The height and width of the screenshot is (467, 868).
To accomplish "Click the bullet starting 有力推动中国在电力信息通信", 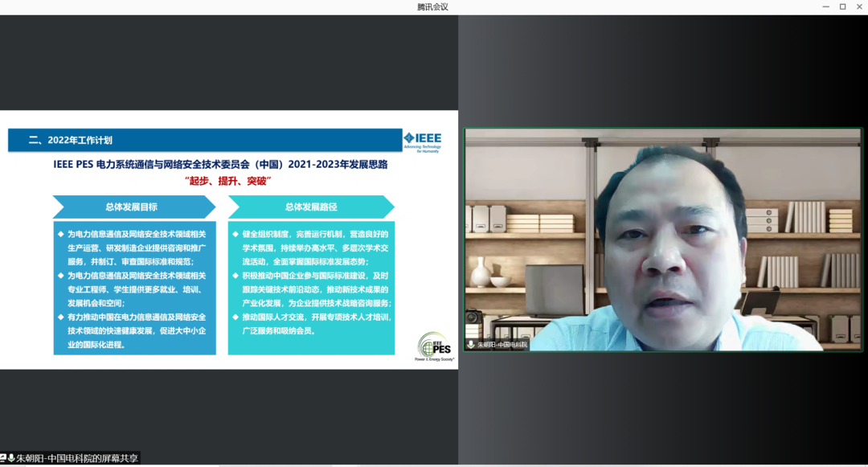I will click(x=133, y=331).
